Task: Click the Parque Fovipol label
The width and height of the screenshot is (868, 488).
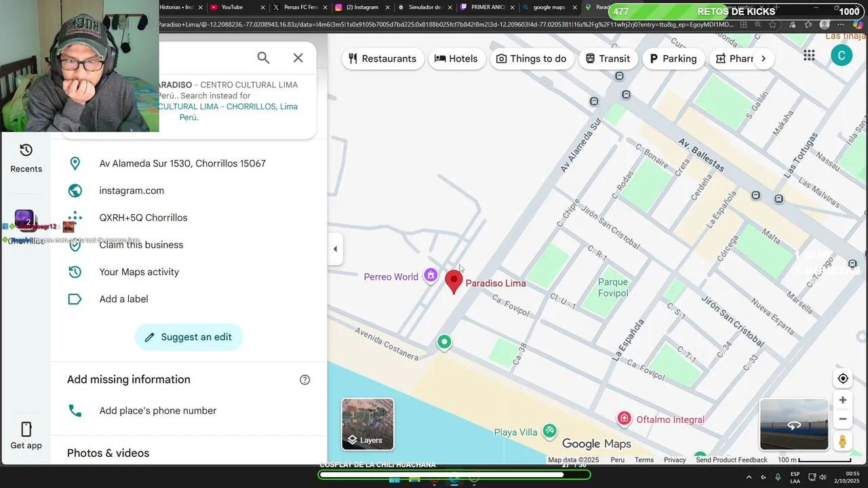Action: [x=613, y=287]
